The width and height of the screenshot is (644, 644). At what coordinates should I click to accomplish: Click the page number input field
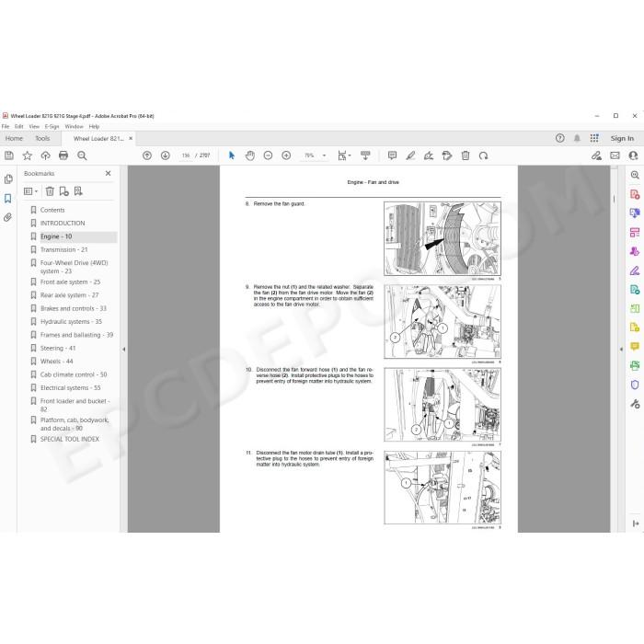click(186, 155)
